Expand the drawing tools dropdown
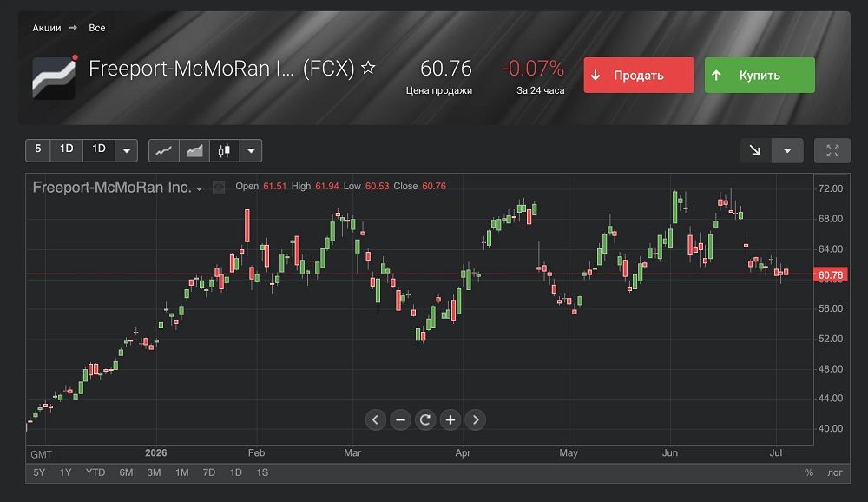 (787, 151)
